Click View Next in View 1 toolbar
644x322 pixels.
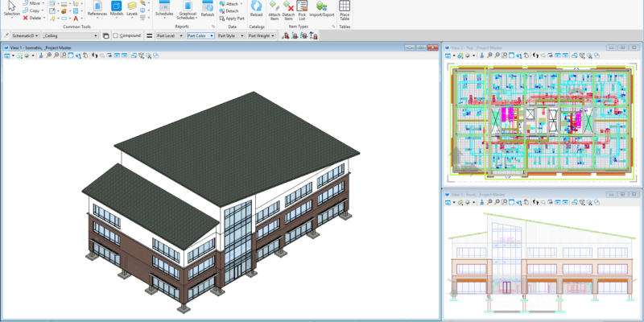pyautogui.click(x=124, y=56)
